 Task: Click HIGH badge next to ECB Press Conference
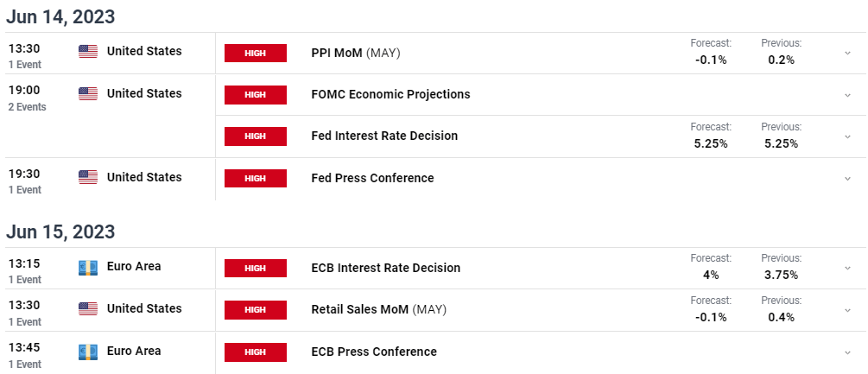tap(255, 352)
